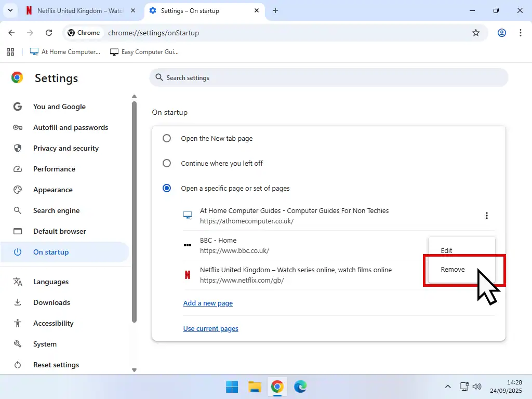Screen dimensions: 532x399
Task: Click the 'Add a new page' link
Action: coord(208,303)
